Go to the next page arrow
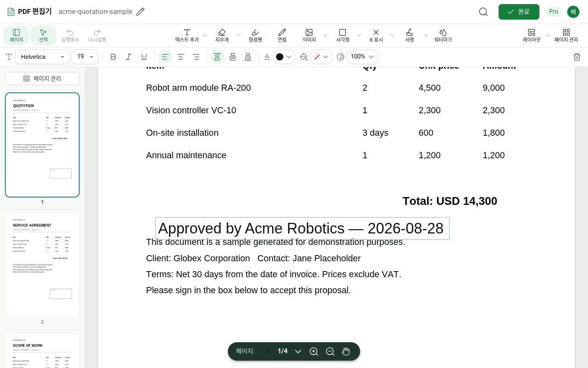 coord(298,352)
